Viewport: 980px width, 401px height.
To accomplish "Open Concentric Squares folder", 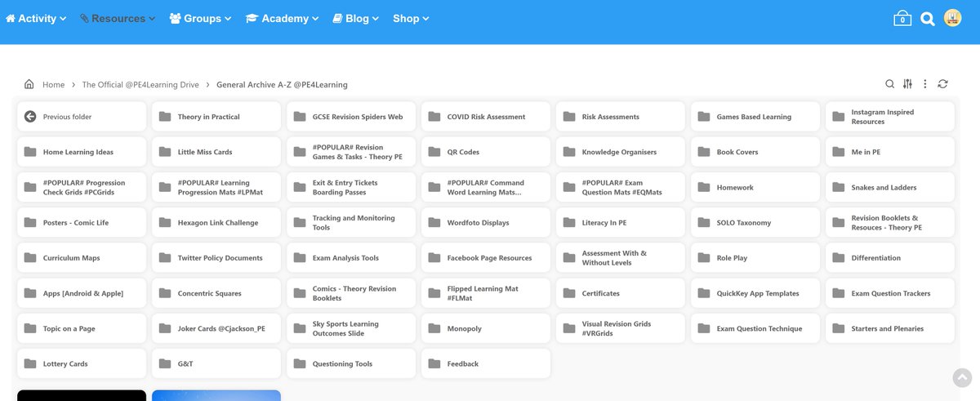I will point(216,292).
